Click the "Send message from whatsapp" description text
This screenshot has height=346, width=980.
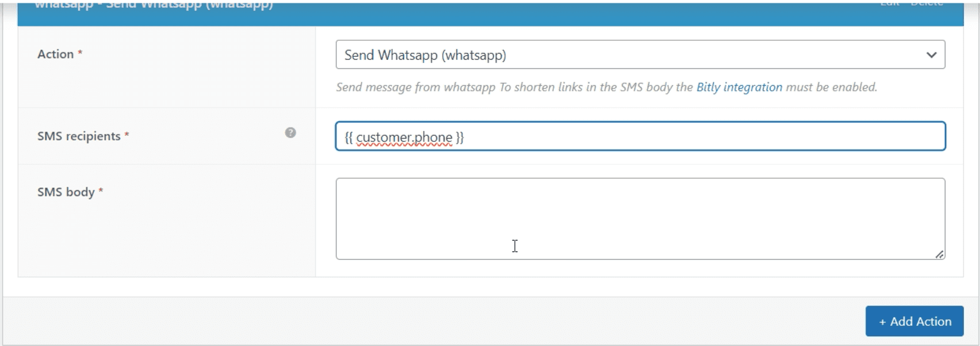(x=415, y=87)
